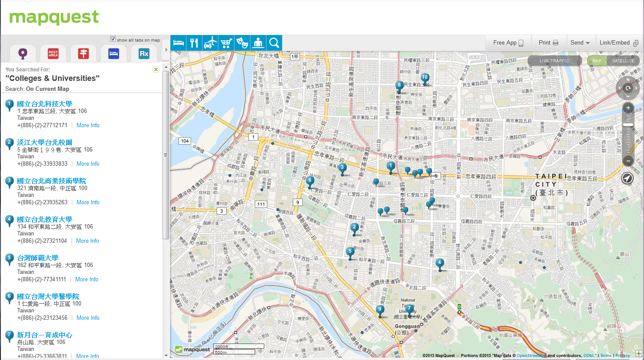Expand the tab strip with right arrow
Image resolution: width=644 pixels, height=360 pixels.
(166, 50)
